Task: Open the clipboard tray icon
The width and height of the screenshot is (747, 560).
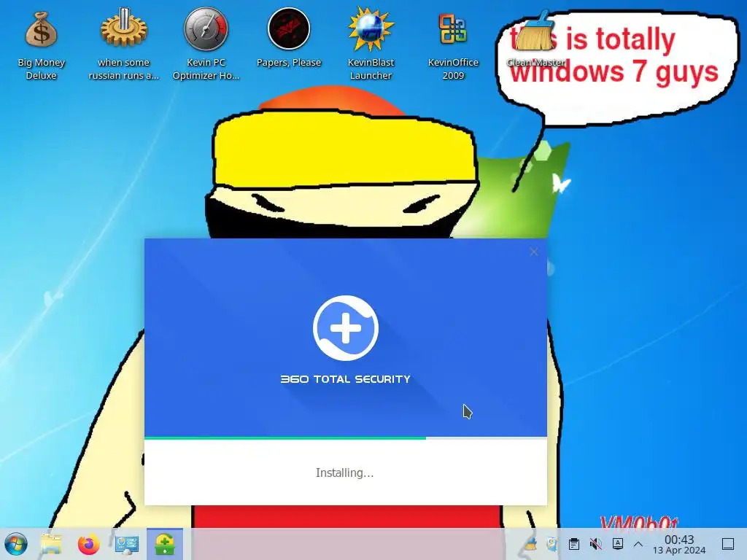Action: point(574,543)
